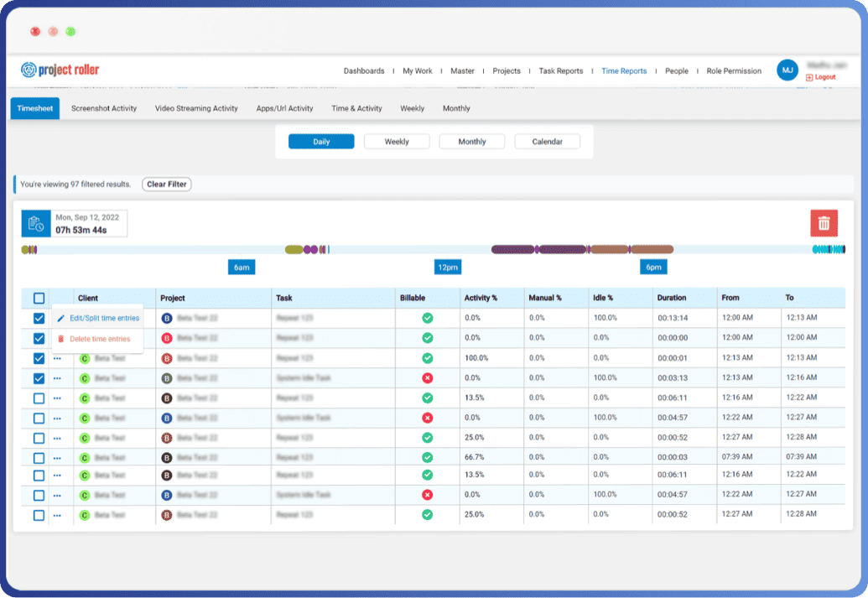868x598 pixels.
Task: Switch to Screenshot Activity tab
Action: [104, 108]
